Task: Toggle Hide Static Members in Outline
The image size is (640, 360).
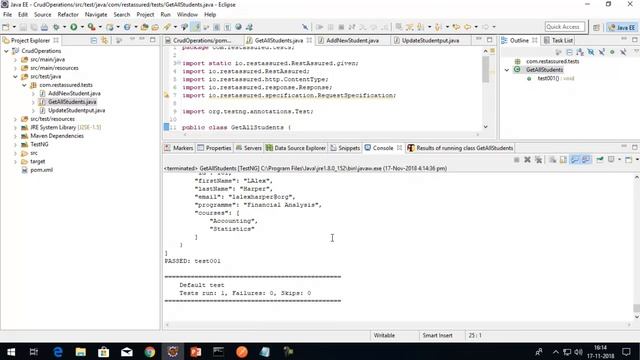Action: click(x=602, y=52)
